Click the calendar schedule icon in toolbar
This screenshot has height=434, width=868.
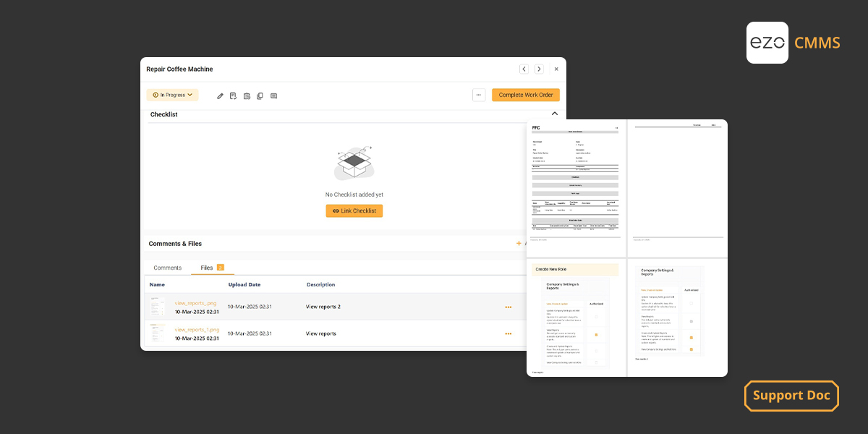click(x=247, y=95)
